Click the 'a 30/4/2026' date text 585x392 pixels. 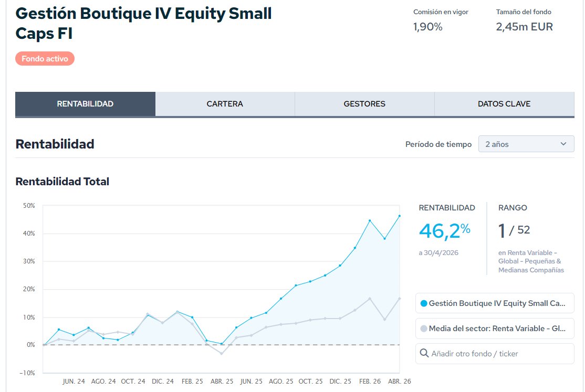pos(438,253)
